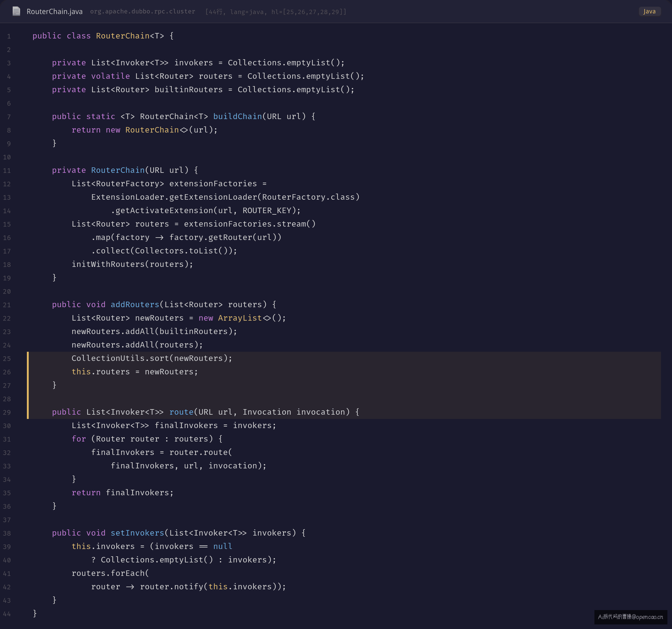
Task: Click the watermark label with opencao.cn
Action: click(x=630, y=617)
